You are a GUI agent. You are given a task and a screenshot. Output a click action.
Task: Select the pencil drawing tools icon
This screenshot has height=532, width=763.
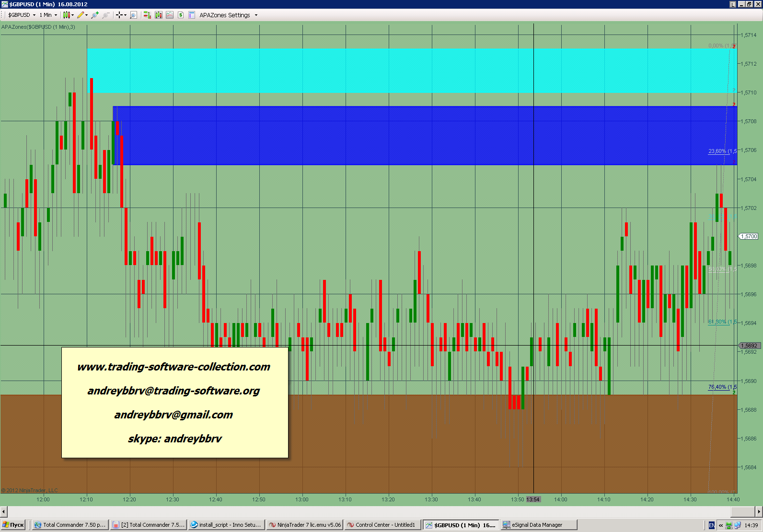81,15
